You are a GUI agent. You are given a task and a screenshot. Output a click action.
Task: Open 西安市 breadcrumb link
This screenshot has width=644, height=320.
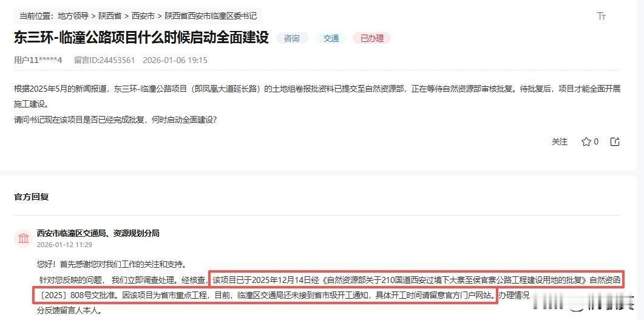[143, 16]
